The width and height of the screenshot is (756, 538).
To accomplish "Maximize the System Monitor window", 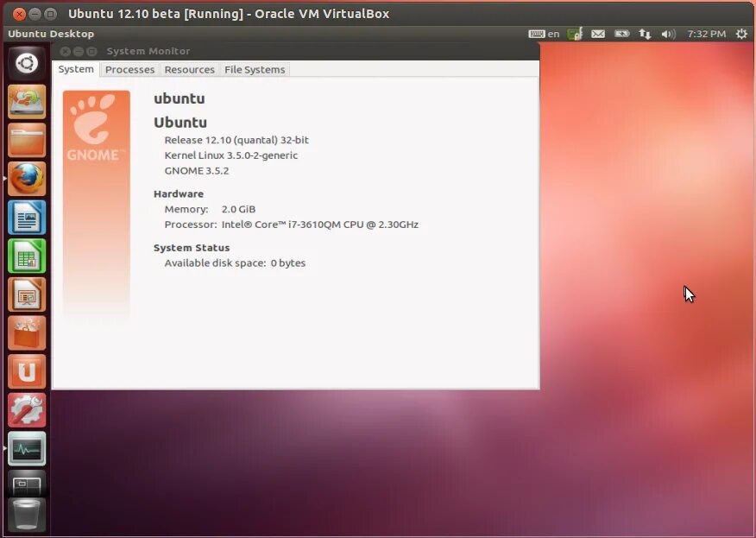I will pyautogui.click(x=91, y=51).
